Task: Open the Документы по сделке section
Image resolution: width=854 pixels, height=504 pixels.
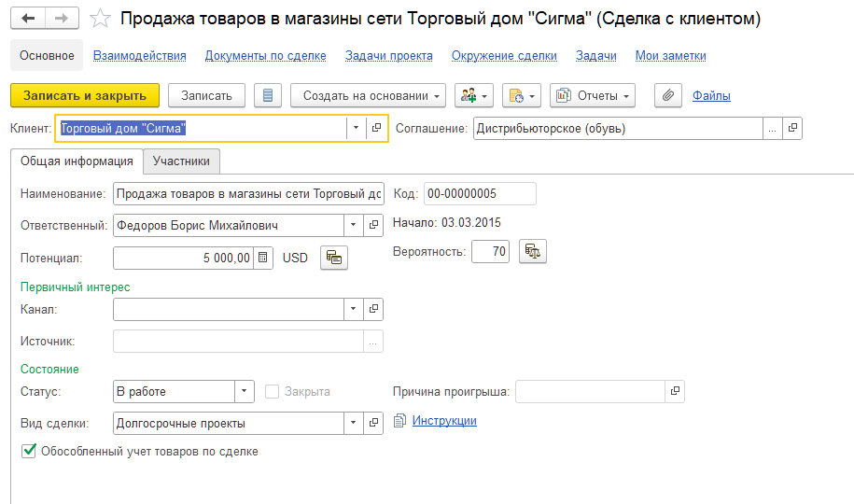Action: pyautogui.click(x=266, y=56)
